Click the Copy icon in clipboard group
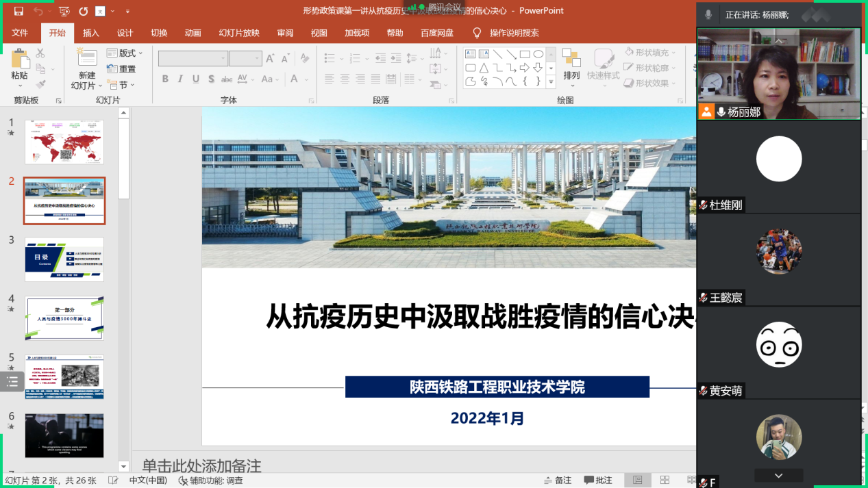The height and width of the screenshot is (488, 868). click(x=40, y=68)
